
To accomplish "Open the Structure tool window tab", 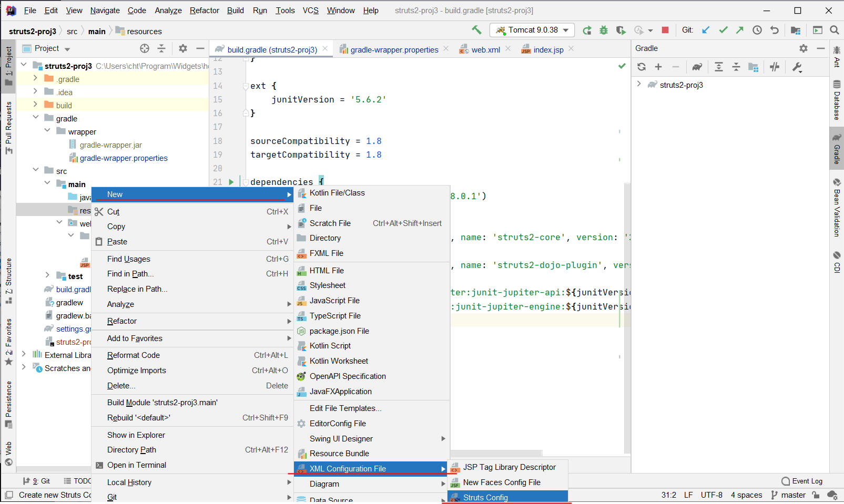I will (x=8, y=281).
